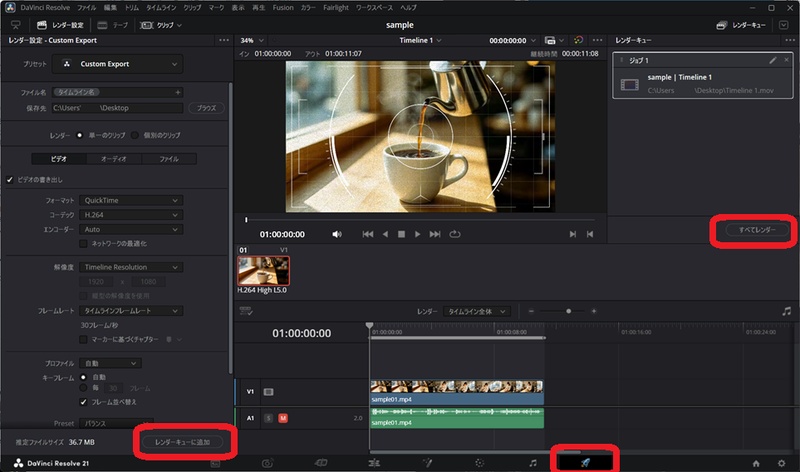
Task: Open the profile dropdown
Action: [111, 363]
